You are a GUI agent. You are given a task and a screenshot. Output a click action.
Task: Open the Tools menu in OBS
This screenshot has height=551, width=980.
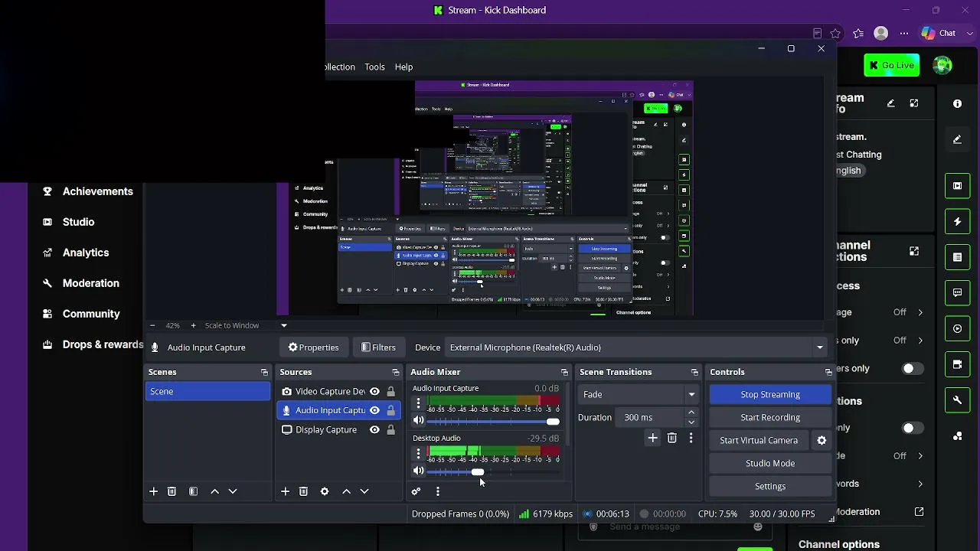[374, 67]
